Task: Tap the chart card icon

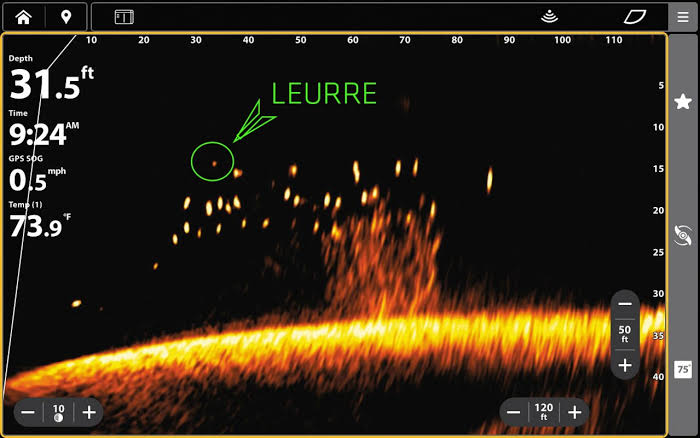Action: pos(635,17)
